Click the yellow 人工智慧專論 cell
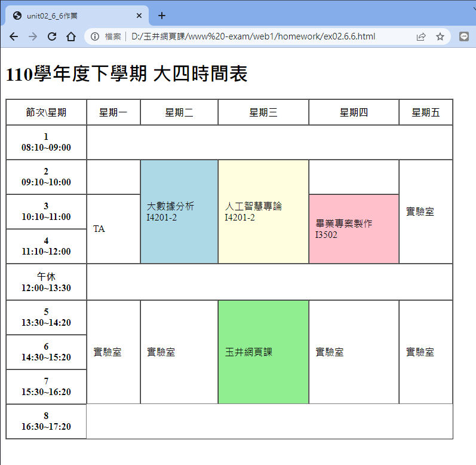 (263, 212)
